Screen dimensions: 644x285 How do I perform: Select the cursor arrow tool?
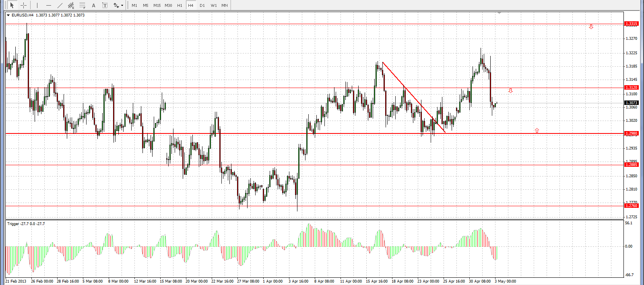[12, 5]
